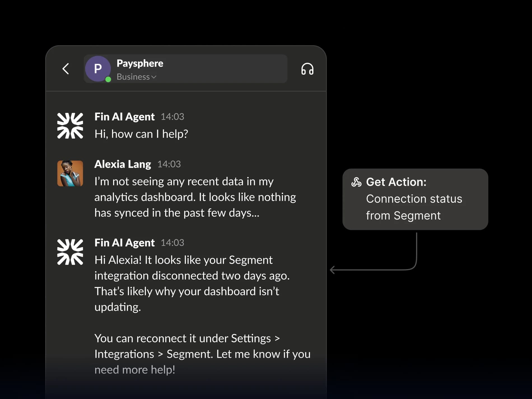This screenshot has height=399, width=532.
Task: Go back using the left chevron arrow
Action: click(66, 69)
